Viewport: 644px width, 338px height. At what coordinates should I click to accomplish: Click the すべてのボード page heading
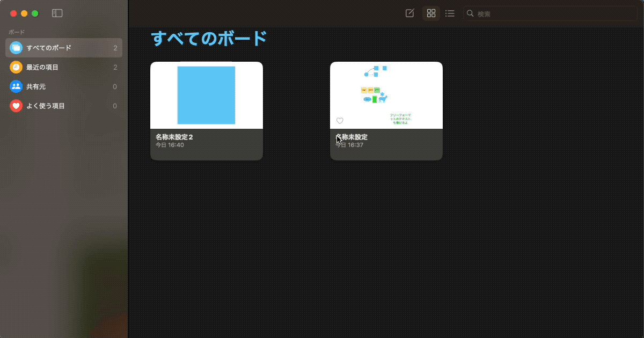click(209, 39)
